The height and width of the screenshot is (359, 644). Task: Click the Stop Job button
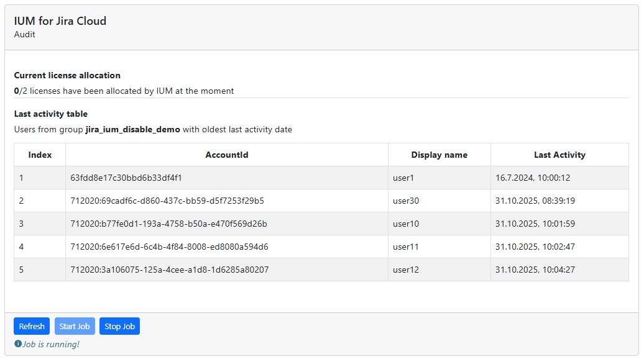119,326
